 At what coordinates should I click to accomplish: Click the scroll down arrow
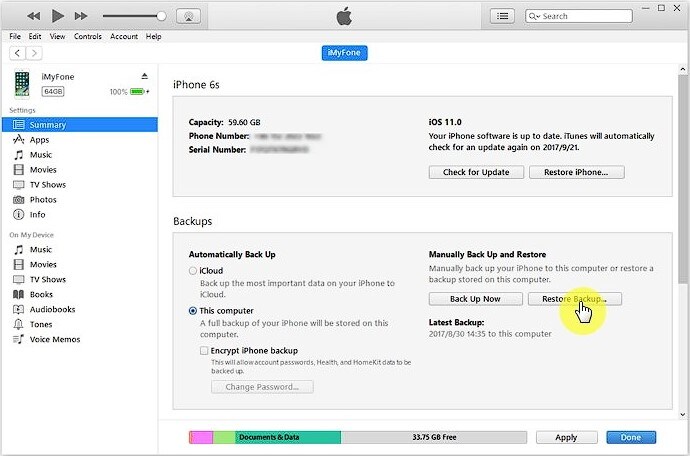683,414
